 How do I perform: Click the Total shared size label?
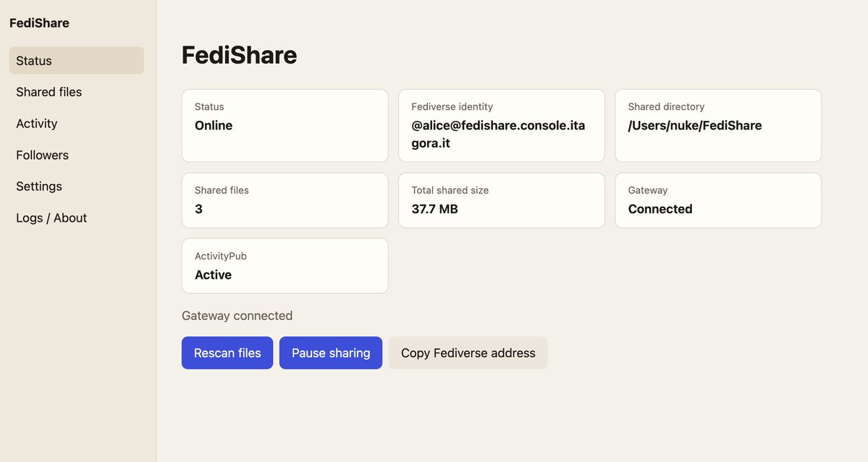[450, 190]
